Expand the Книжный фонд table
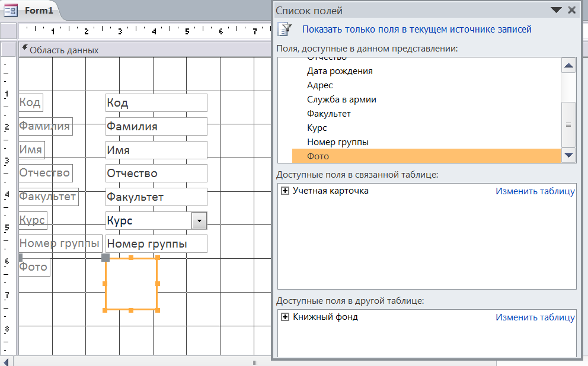Image resolution: width=588 pixels, height=366 pixels. (x=285, y=317)
